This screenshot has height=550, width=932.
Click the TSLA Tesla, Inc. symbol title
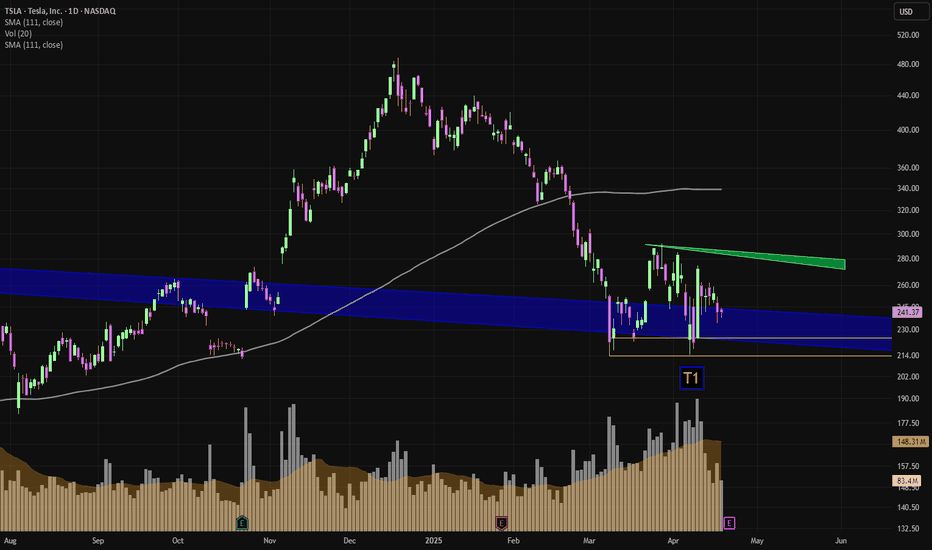click(60, 11)
